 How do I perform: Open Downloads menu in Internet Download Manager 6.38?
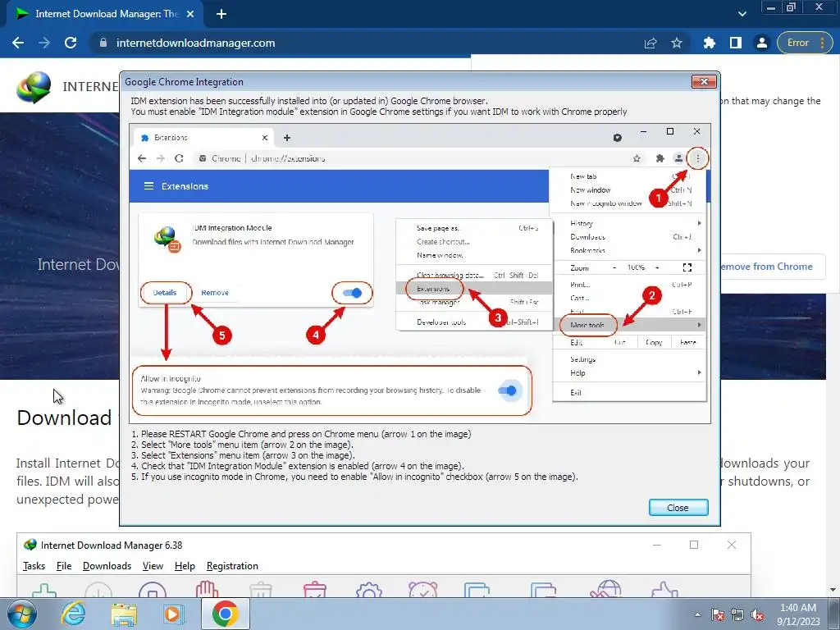pyautogui.click(x=107, y=566)
